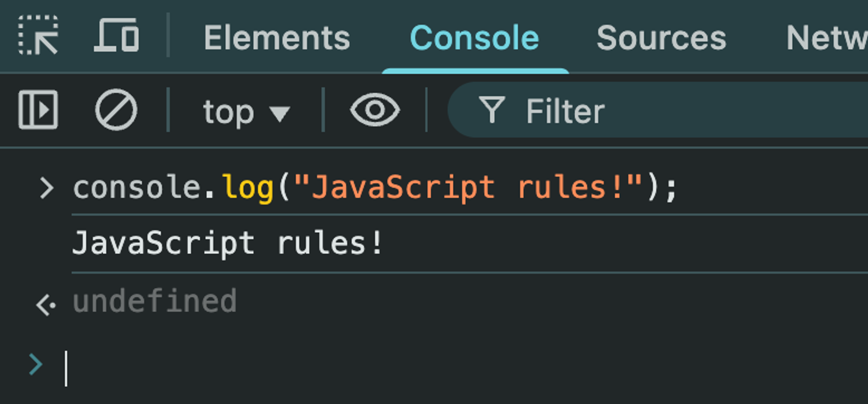Create a live expression with the eye icon
Viewport: 868px width, 404px height.
(x=375, y=109)
